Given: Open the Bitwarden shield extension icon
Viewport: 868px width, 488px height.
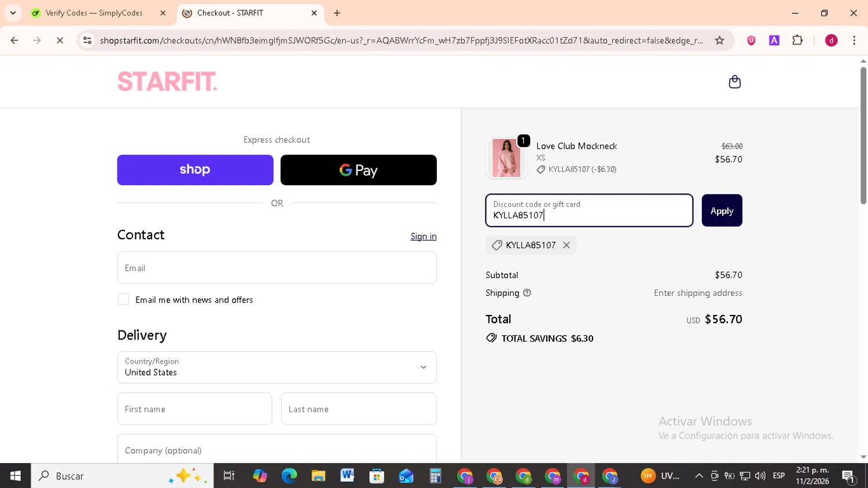Looking at the screenshot, I should (x=751, y=41).
